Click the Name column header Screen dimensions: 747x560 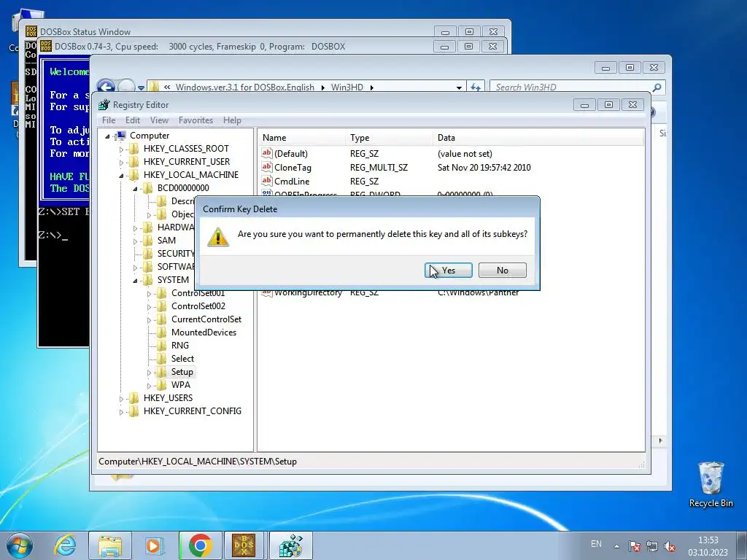click(301, 138)
